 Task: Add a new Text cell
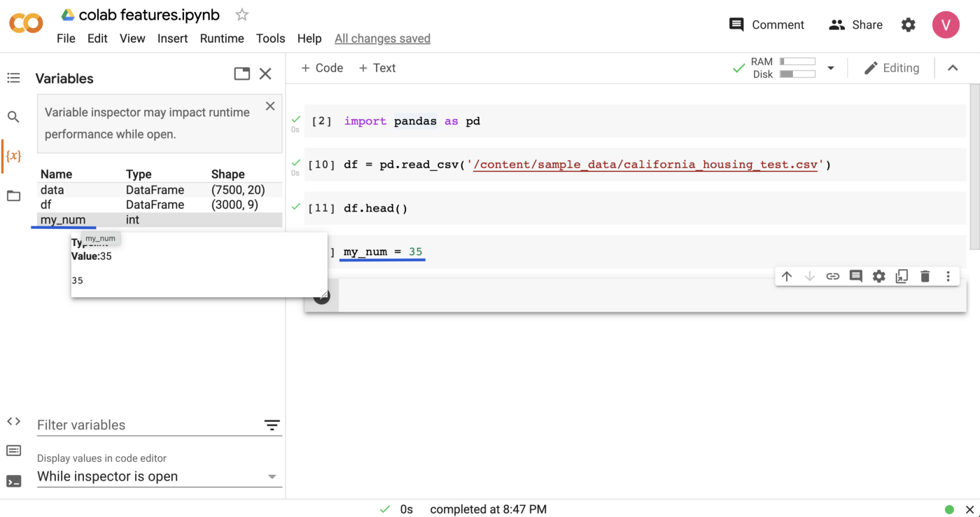377,68
